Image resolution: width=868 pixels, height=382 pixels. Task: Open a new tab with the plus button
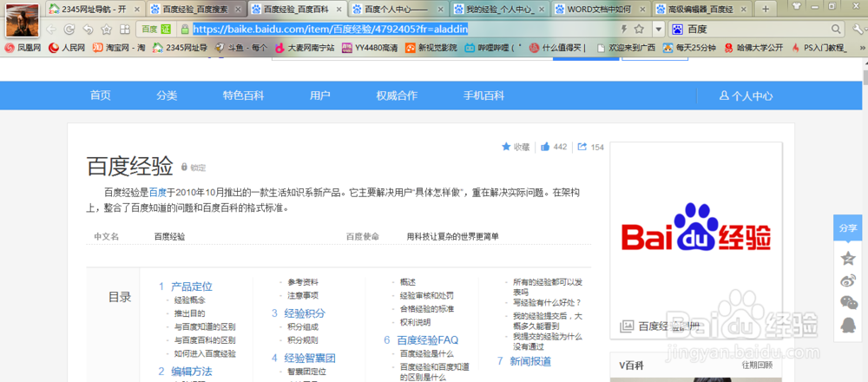(766, 9)
